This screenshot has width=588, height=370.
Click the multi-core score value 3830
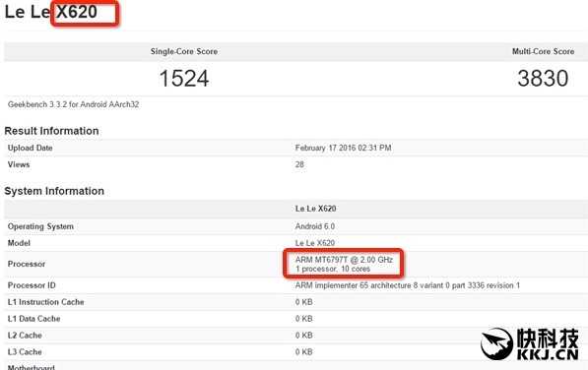click(543, 79)
